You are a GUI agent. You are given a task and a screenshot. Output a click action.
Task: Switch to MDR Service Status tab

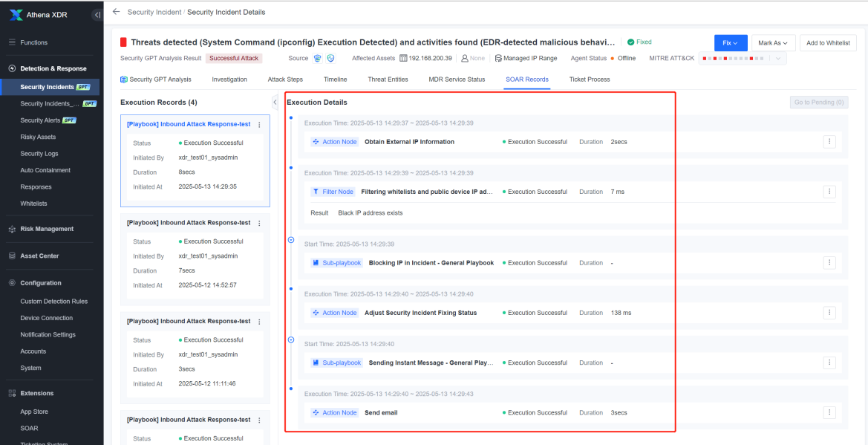[457, 79]
